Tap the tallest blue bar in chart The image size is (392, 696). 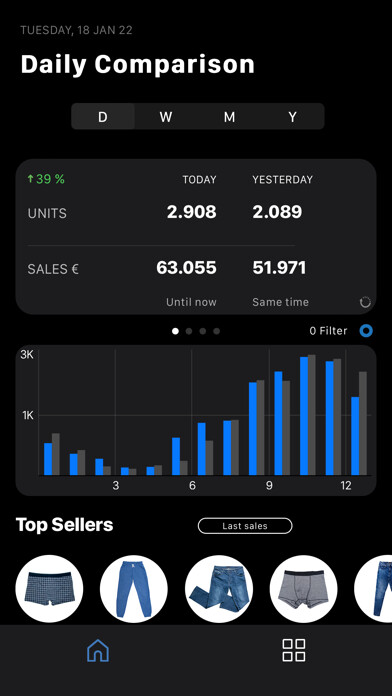[x=304, y=416]
